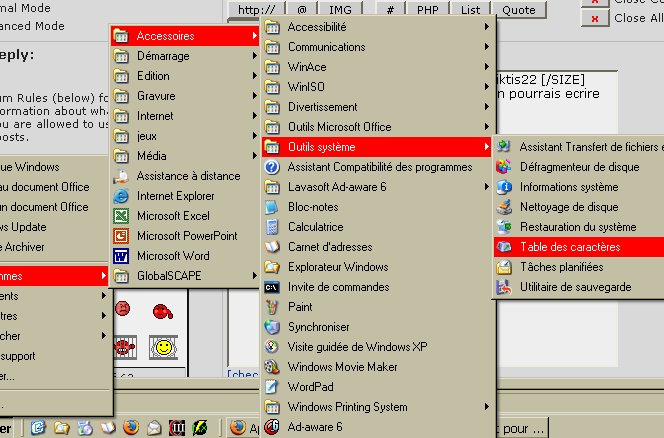Click the Microsoft Word icon
664x438 pixels.
tap(121, 256)
